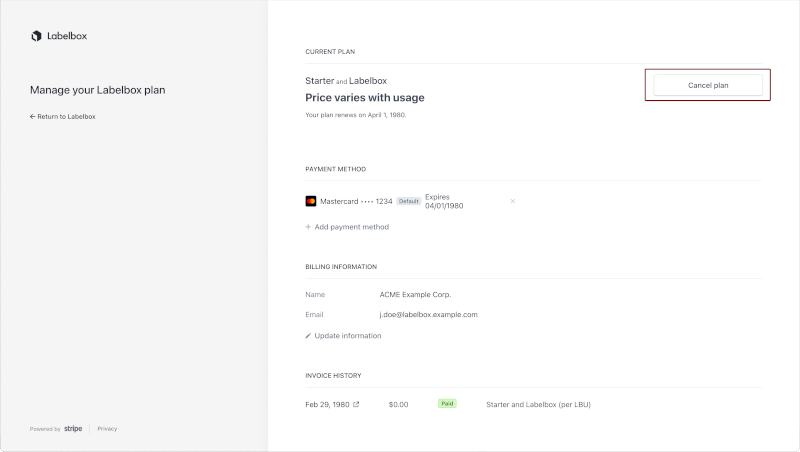800x452 pixels.
Task: Click the Return to Labelbox link
Action: pos(63,116)
